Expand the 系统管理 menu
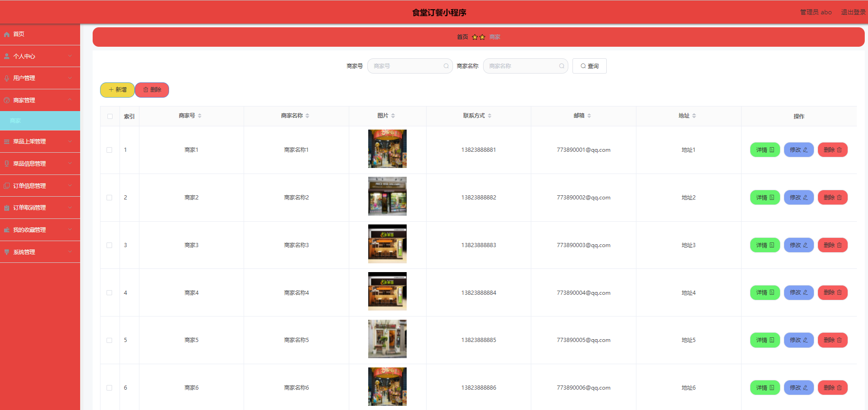 [40, 252]
